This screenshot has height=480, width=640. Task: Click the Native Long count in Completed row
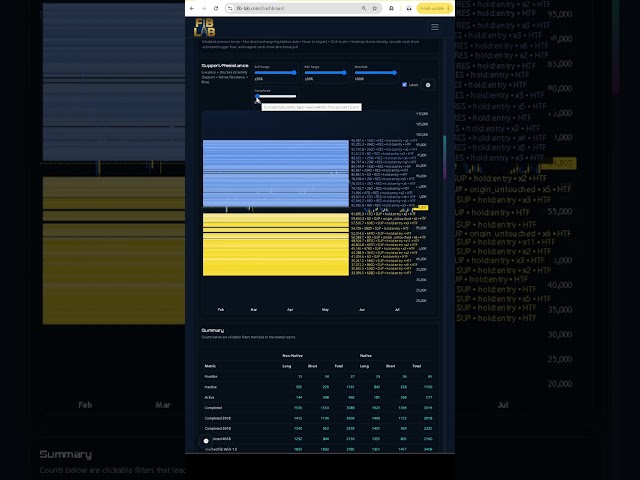pos(376,408)
